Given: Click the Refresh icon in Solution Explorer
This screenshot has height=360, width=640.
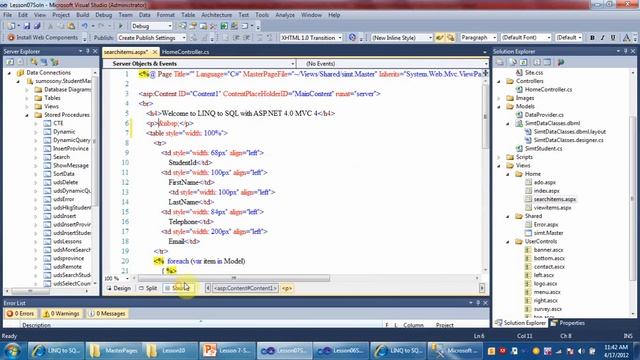Looking at the screenshot, I should [524, 62].
